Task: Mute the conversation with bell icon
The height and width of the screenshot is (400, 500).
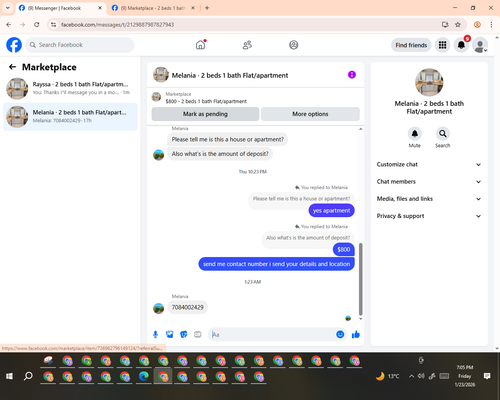Action: 415,134
